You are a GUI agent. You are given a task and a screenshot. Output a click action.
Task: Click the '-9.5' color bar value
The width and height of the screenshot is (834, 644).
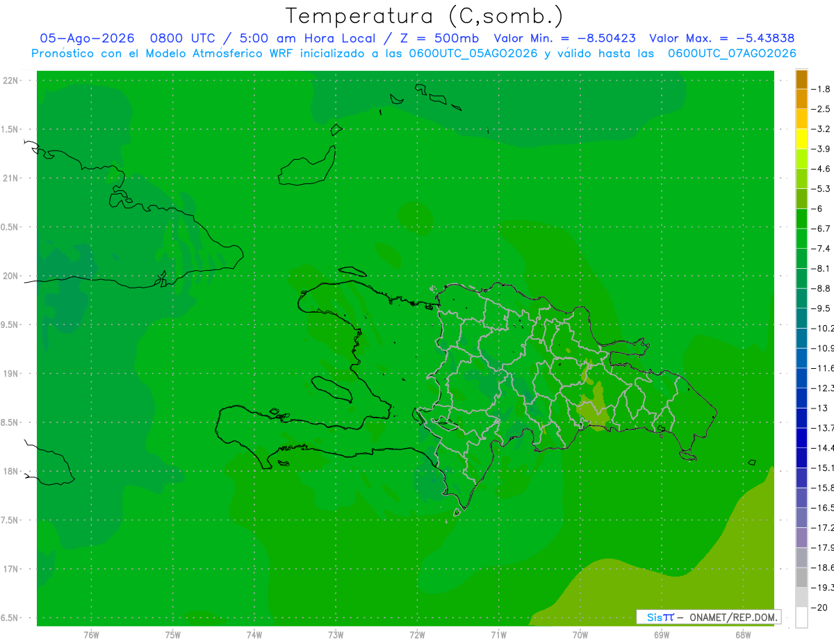[821, 308]
